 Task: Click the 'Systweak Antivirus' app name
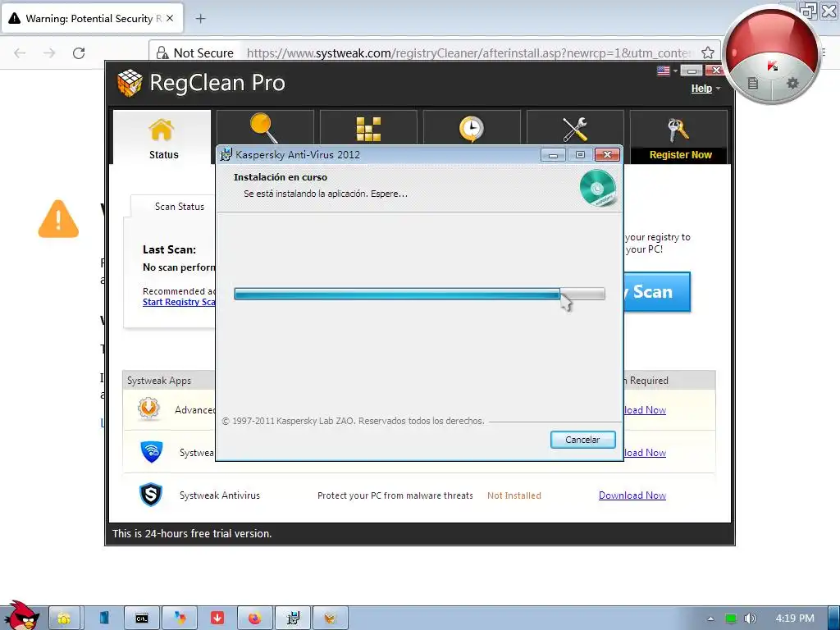(x=220, y=495)
